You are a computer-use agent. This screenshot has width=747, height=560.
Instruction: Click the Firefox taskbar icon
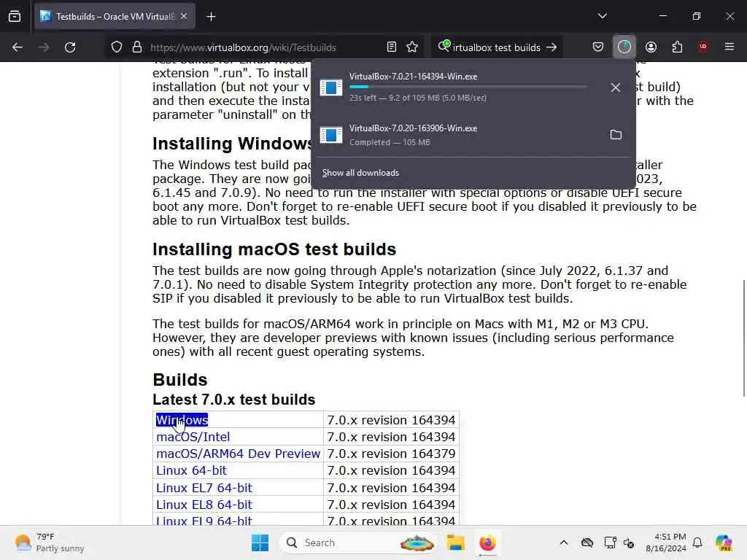click(x=487, y=542)
